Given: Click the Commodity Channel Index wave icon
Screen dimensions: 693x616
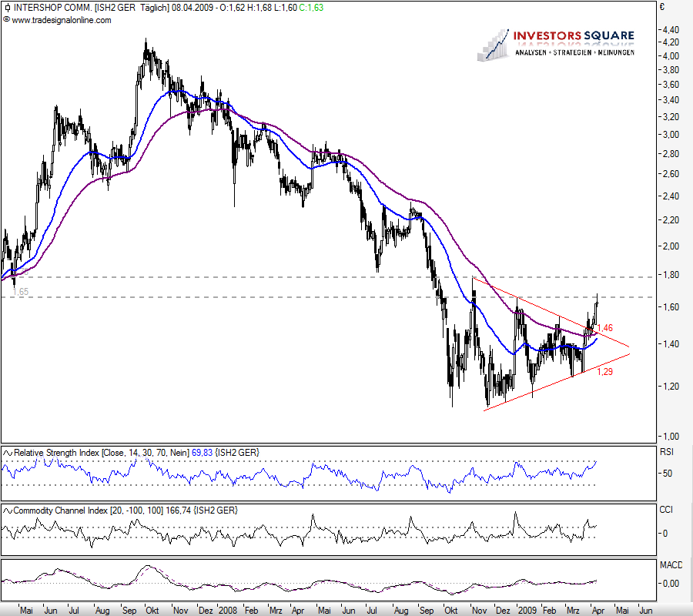Looking at the screenshot, I should 8,511.
